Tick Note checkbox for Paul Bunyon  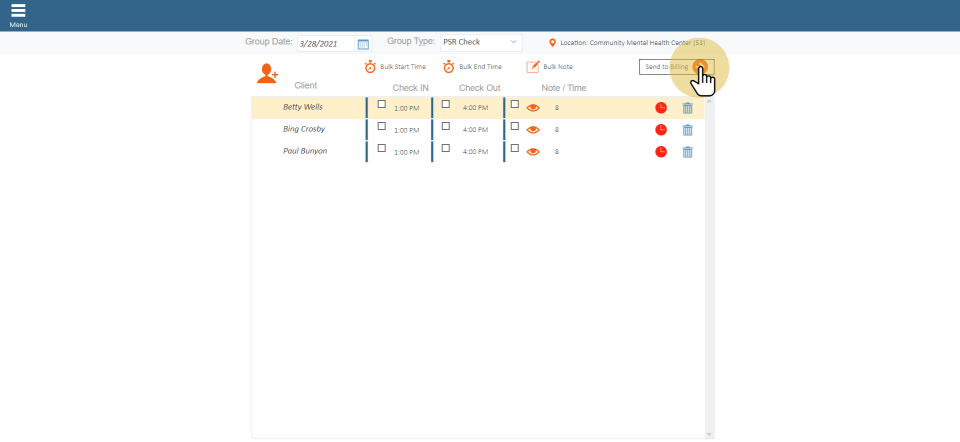(515, 148)
